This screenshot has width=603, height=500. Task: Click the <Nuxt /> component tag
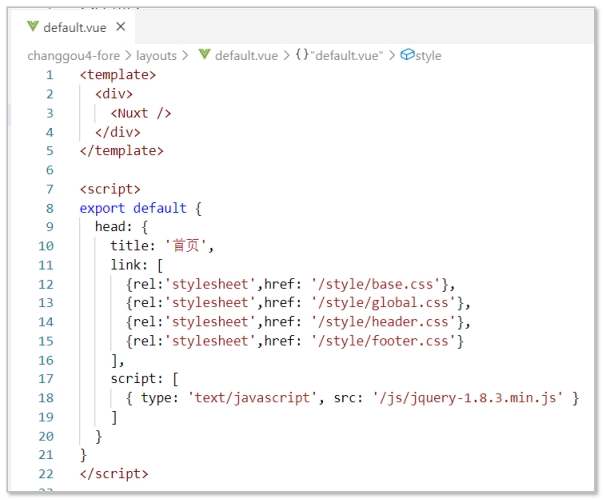tap(141, 113)
